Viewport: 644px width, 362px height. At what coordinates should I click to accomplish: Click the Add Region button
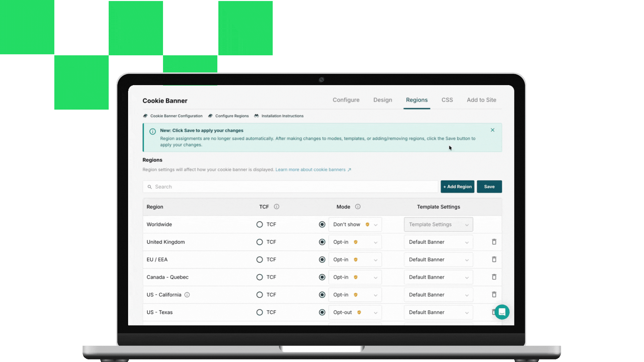point(457,187)
